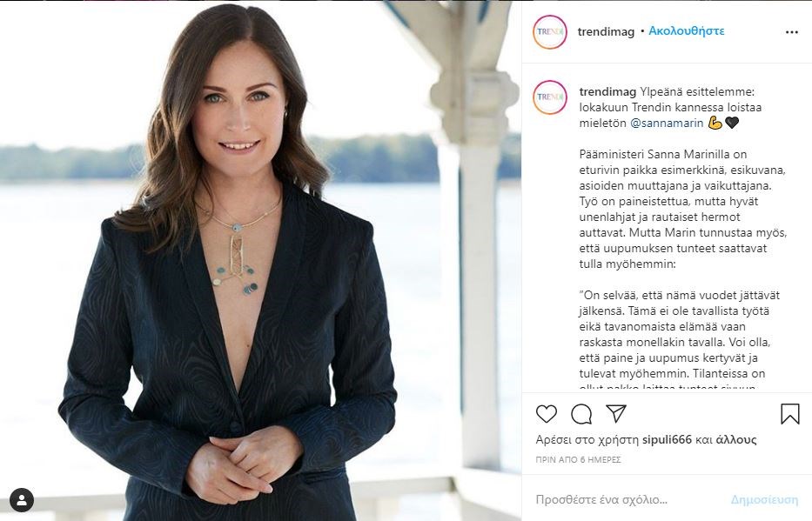Click the black heart emoji in caption
The height and width of the screenshot is (521, 812).
tap(732, 123)
